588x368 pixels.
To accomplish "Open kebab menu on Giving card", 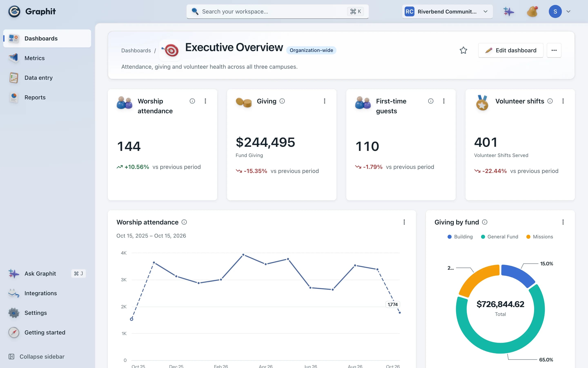I will (325, 101).
